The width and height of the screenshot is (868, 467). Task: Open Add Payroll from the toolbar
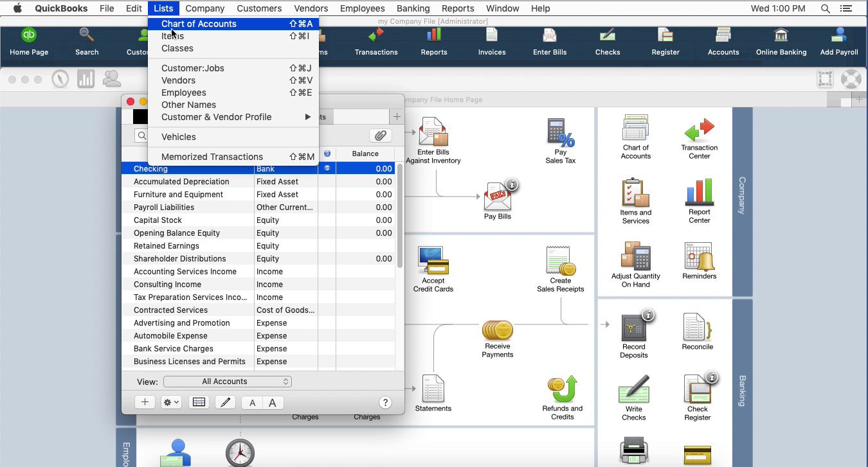(x=839, y=42)
